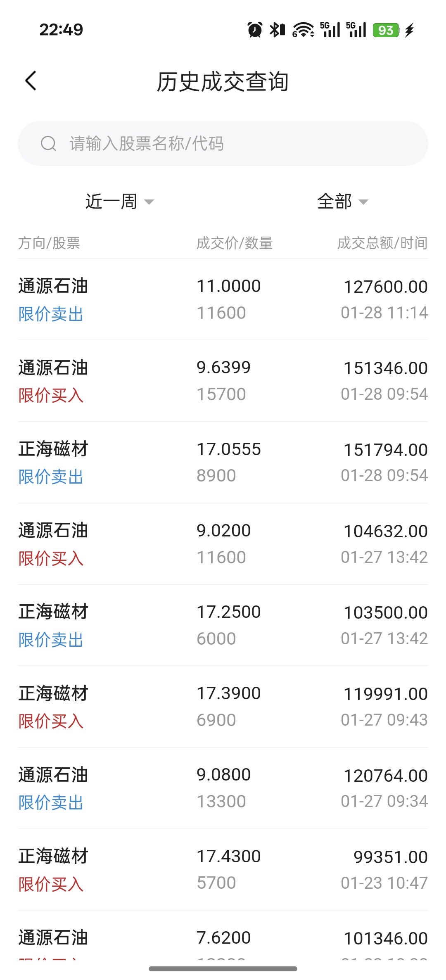Tap the back arrow icon
Viewport: 446px width, 980px height.
pos(31,81)
